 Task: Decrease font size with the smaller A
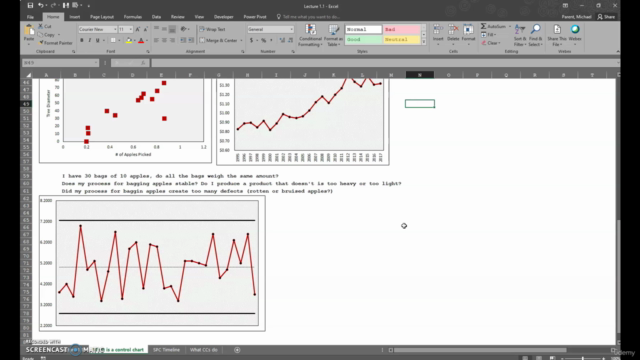click(x=145, y=29)
